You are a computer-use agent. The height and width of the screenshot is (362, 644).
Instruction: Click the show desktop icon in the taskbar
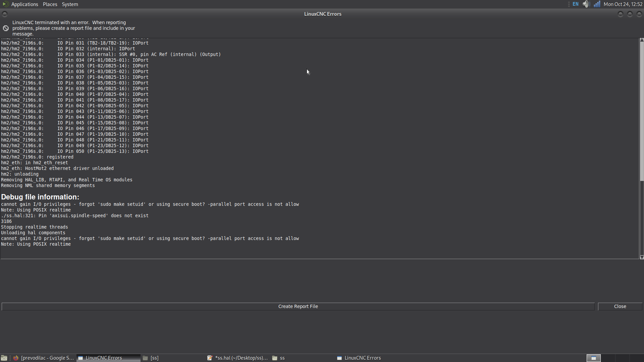tap(4, 358)
